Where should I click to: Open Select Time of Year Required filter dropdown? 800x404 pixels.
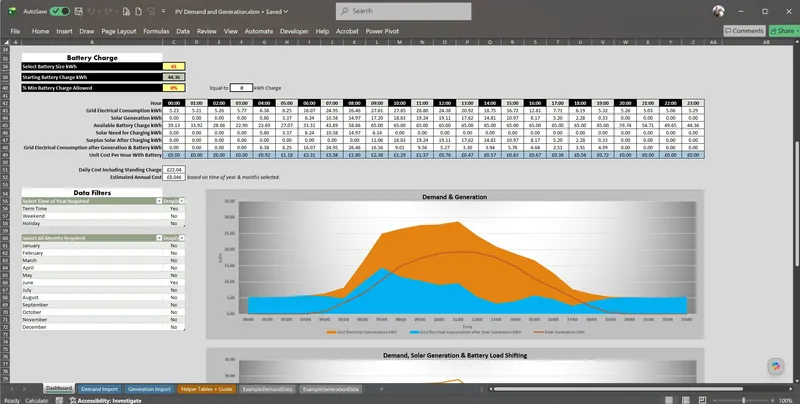[159, 201]
